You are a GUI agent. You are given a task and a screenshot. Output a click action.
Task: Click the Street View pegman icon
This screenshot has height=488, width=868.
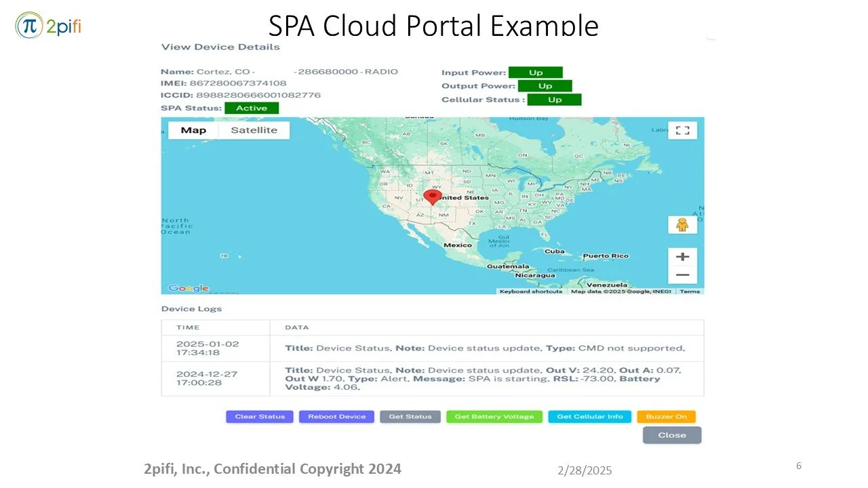pos(682,225)
